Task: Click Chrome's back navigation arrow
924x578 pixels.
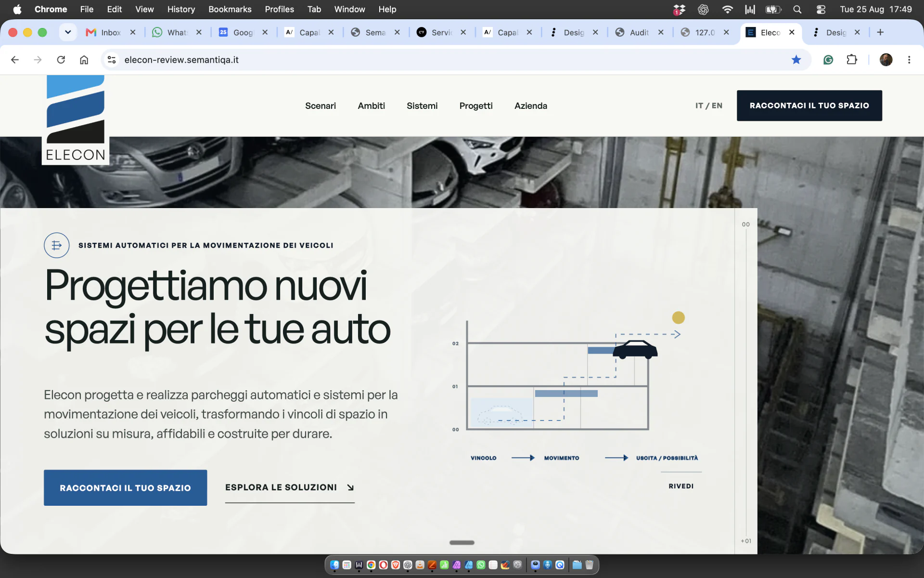Action: tap(15, 60)
